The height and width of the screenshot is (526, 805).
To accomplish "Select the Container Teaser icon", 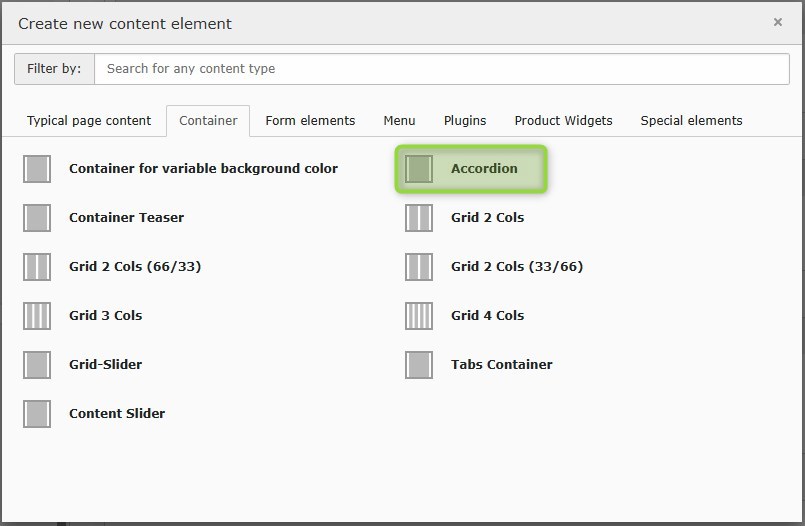I will pos(37,218).
